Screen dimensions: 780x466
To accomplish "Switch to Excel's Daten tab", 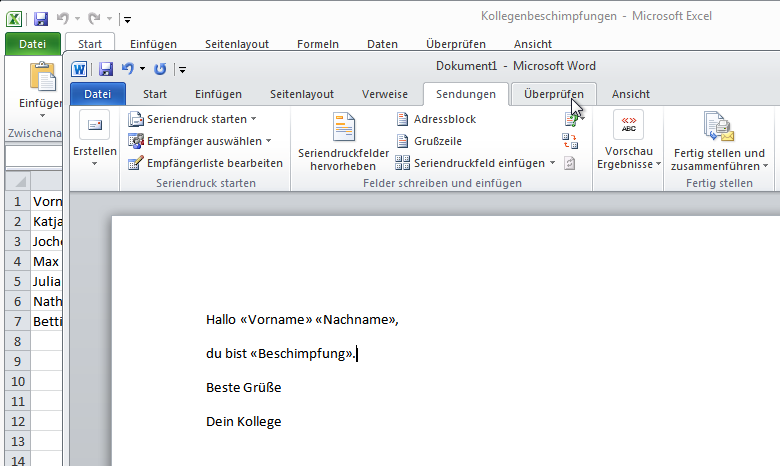I will point(382,44).
